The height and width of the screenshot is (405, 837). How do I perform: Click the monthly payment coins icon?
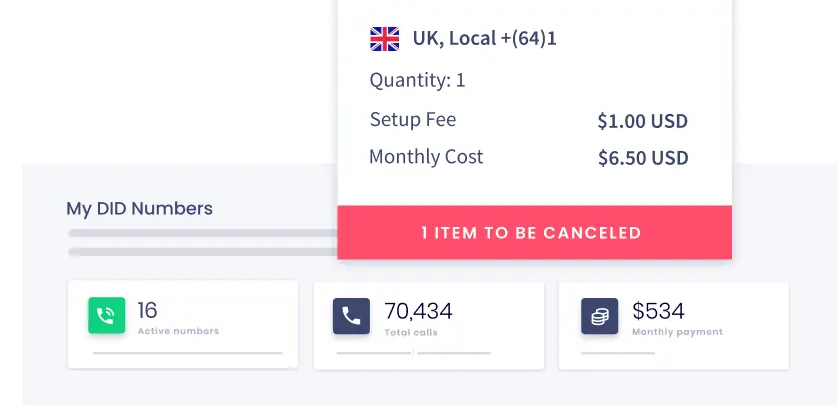pyautogui.click(x=599, y=316)
